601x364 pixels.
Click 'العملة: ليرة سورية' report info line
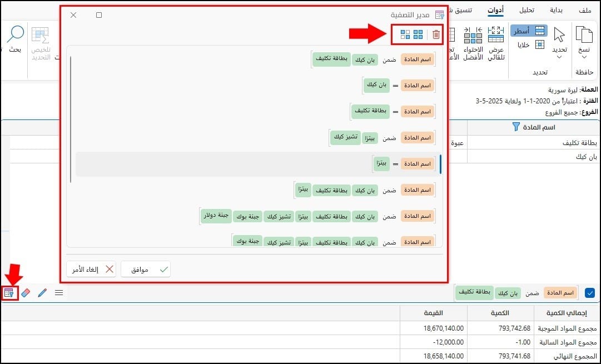(x=573, y=90)
